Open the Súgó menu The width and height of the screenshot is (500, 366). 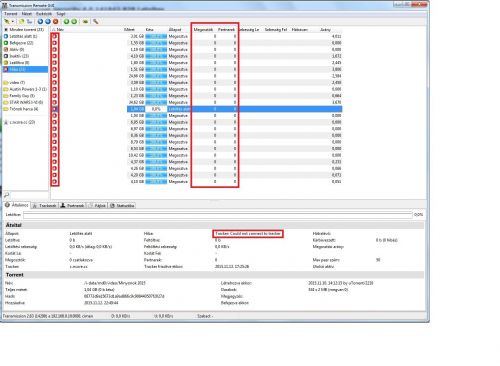pos(61,14)
